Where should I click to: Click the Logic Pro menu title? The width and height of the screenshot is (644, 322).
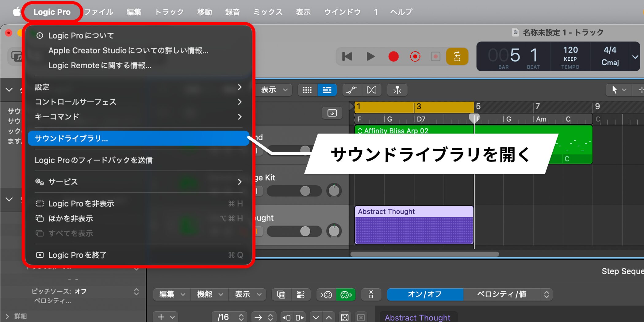click(x=52, y=12)
